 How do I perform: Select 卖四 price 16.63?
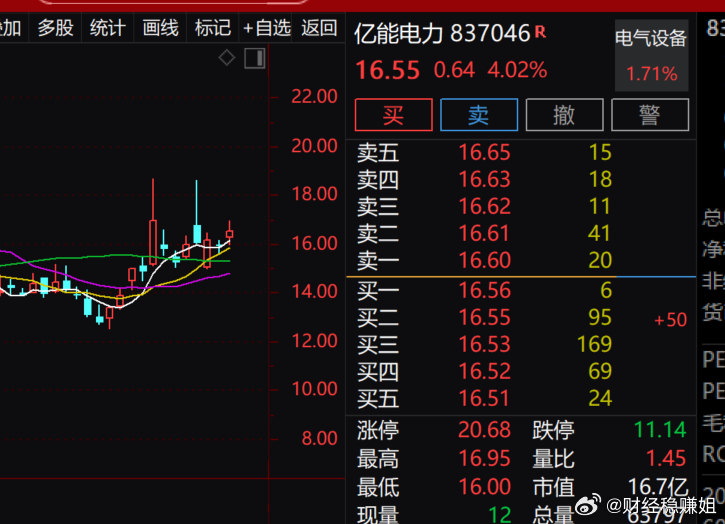tap(485, 179)
